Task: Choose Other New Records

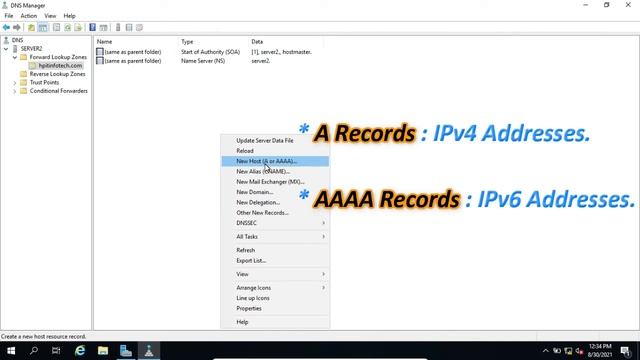Action: click(275, 213)
